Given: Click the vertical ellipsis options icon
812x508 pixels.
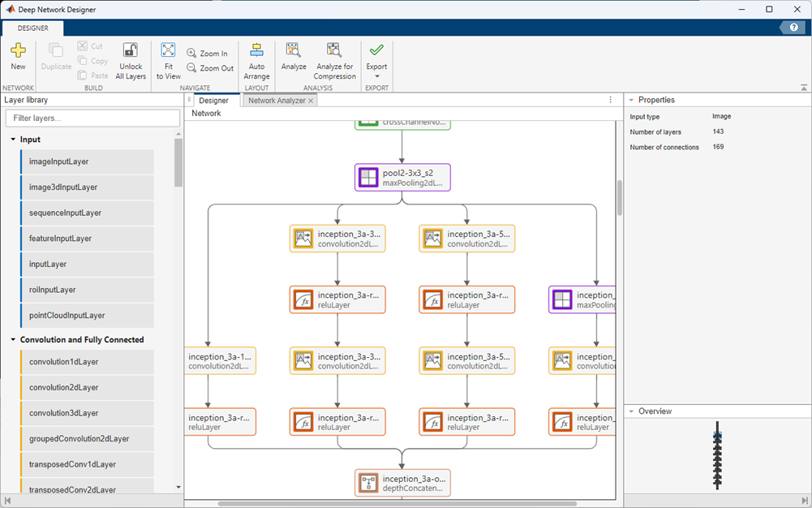Looking at the screenshot, I should pos(611,99).
